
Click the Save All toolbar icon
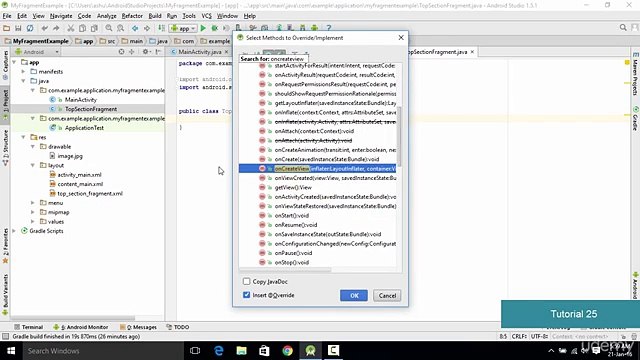[18, 28]
